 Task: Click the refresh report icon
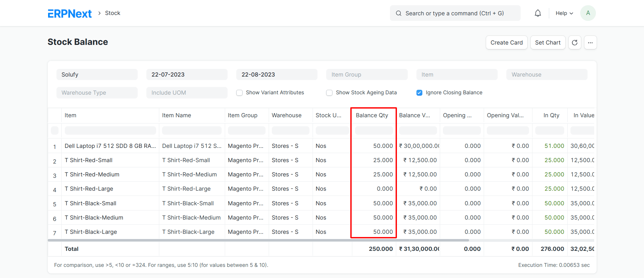pos(575,42)
